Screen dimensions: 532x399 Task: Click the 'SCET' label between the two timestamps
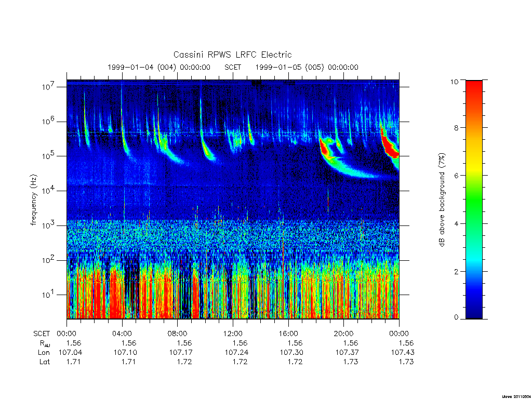coord(233,67)
